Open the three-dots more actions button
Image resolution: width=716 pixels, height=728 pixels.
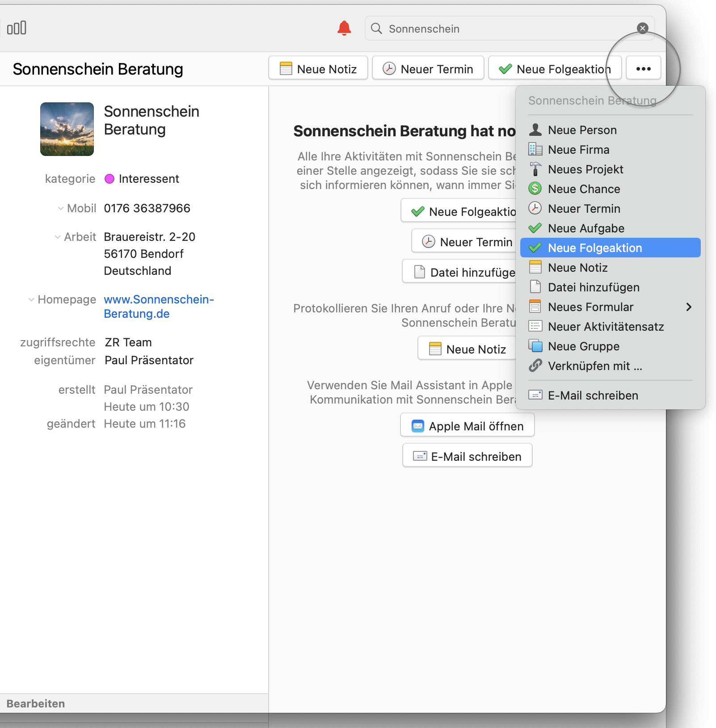click(643, 68)
